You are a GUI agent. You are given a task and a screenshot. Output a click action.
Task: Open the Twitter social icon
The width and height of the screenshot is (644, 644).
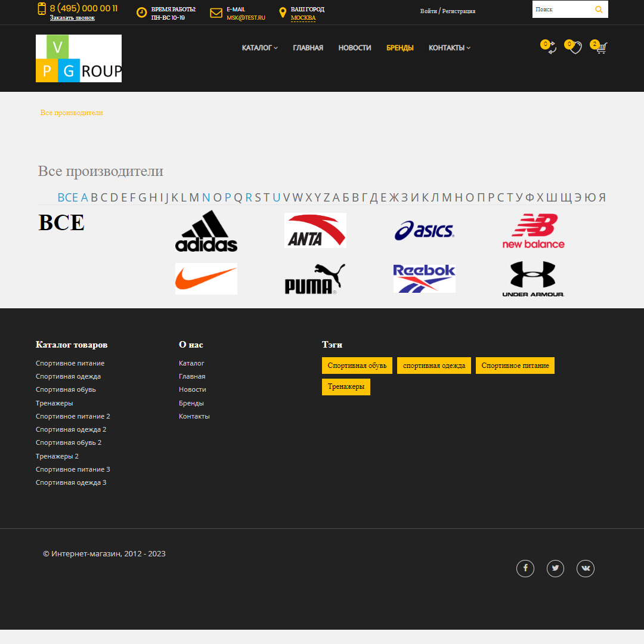[555, 568]
